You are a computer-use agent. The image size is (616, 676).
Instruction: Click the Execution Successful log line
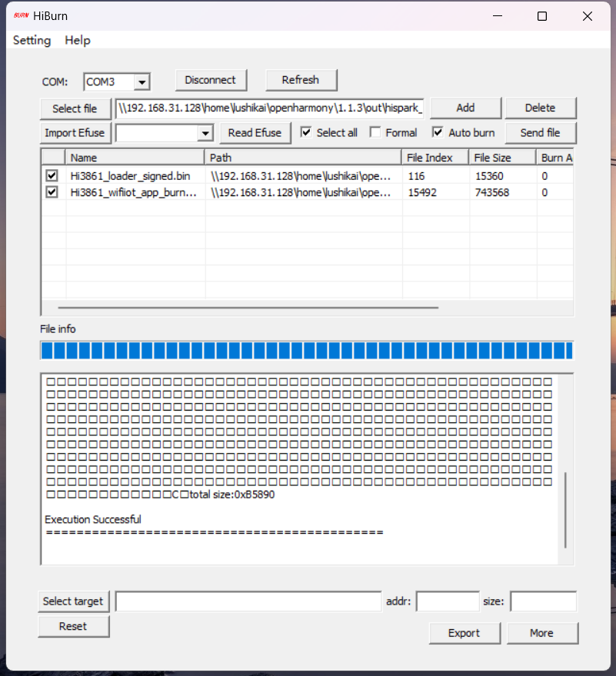[93, 520]
